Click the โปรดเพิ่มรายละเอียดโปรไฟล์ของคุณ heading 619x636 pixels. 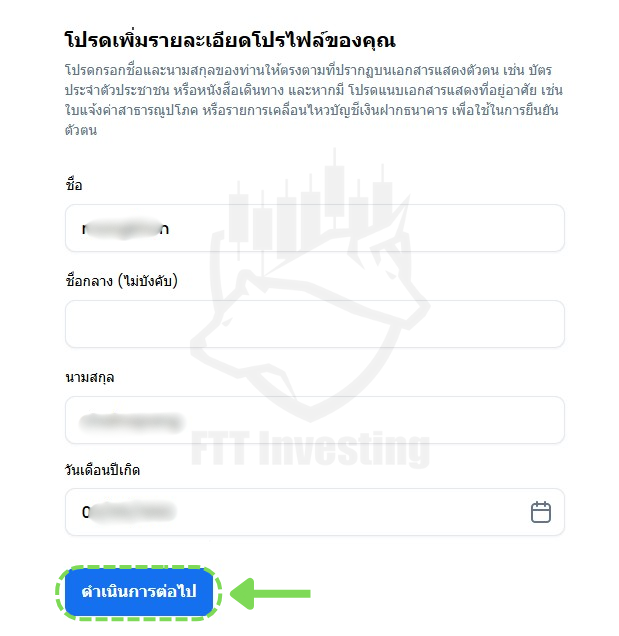pos(230,41)
